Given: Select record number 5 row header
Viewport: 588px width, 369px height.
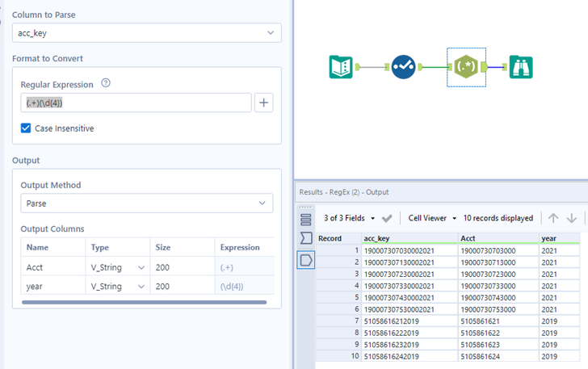Looking at the screenshot, I should click(x=338, y=297).
